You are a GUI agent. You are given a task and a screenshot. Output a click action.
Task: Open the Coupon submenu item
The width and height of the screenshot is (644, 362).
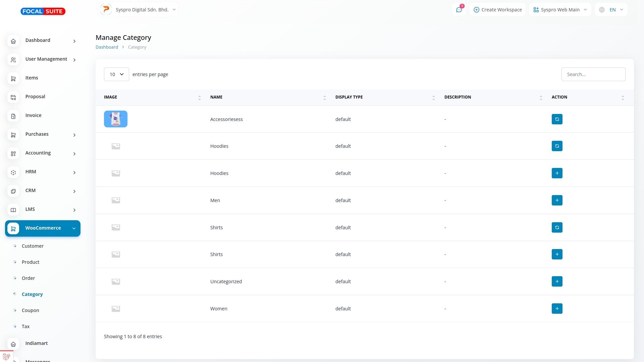click(x=30, y=310)
